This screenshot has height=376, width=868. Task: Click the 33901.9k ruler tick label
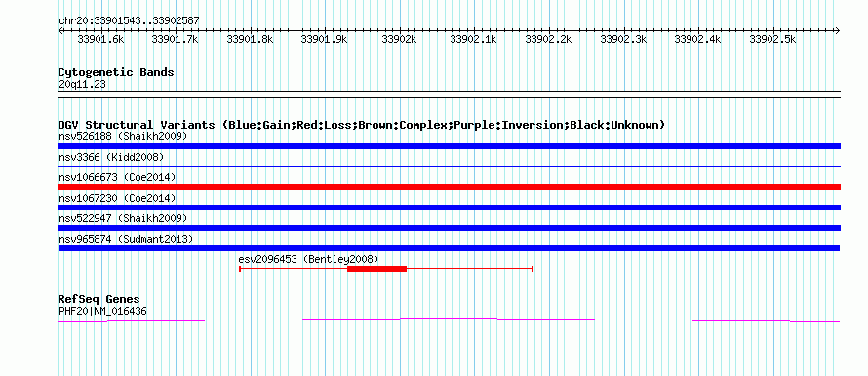pyautogui.click(x=325, y=39)
